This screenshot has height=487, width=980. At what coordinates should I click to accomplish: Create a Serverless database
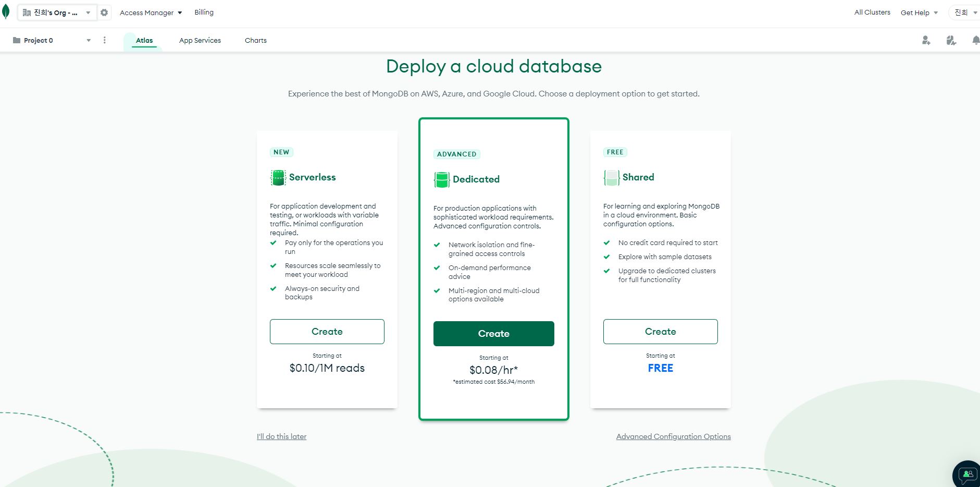pos(327,332)
